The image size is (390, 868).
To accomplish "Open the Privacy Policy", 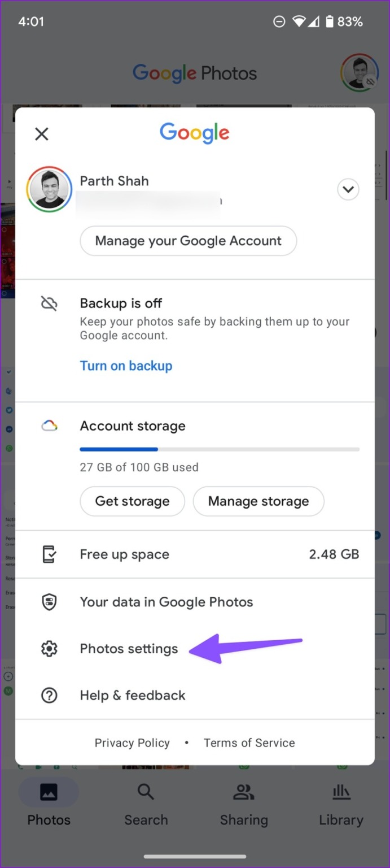I will 132,743.
